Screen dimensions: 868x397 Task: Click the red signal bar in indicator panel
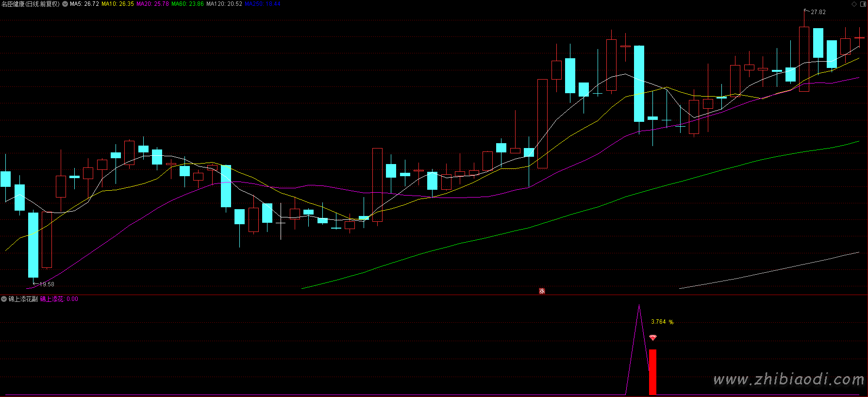coord(652,372)
